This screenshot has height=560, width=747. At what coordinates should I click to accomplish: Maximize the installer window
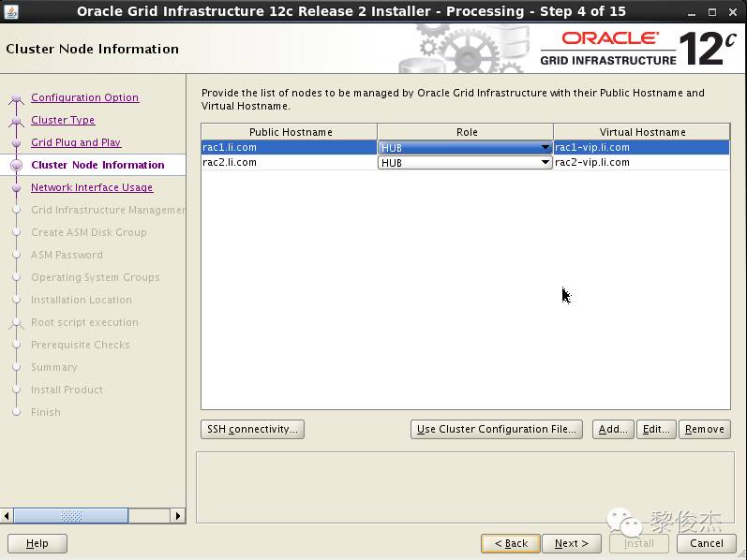[x=712, y=12]
